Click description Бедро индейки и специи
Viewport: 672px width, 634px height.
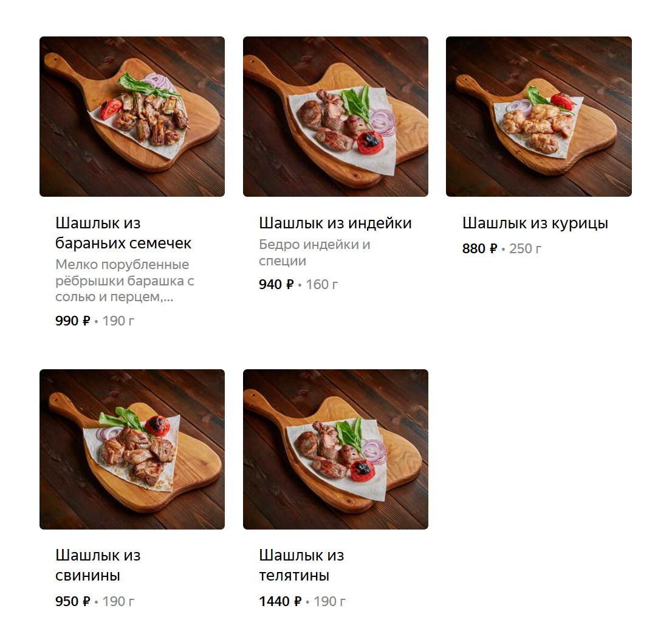315,253
